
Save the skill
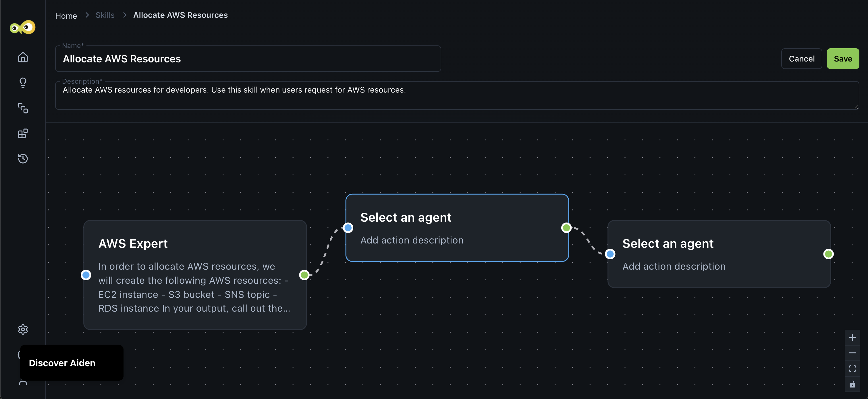click(843, 59)
